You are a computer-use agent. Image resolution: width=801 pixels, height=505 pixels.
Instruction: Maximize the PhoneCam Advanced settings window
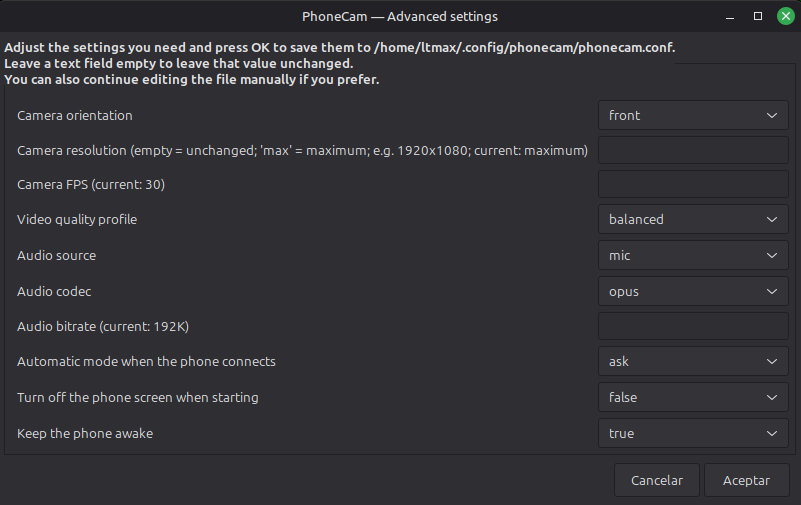(758, 16)
